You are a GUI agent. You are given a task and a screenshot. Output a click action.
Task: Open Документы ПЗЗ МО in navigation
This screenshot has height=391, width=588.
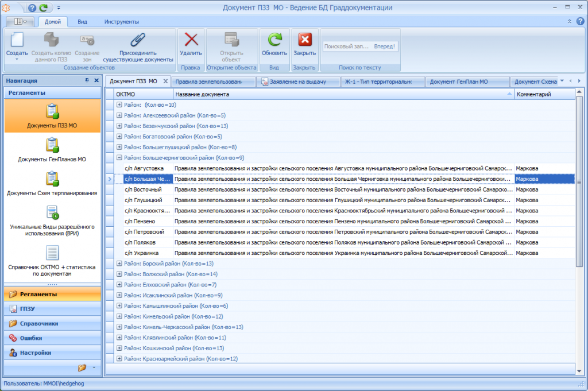click(x=52, y=116)
